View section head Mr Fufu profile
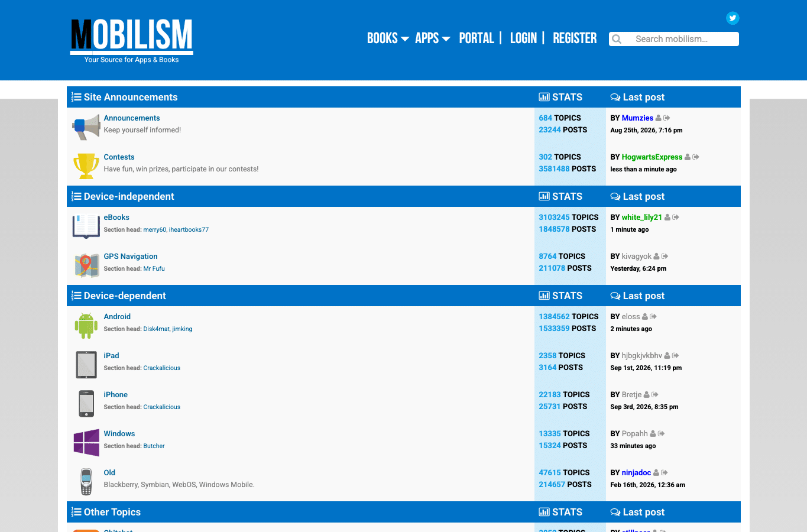 (154, 269)
